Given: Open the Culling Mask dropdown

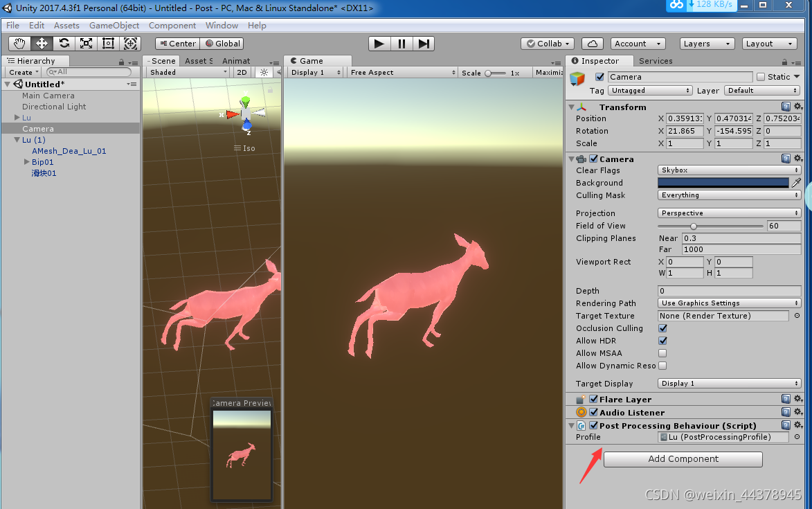Looking at the screenshot, I should point(729,195).
